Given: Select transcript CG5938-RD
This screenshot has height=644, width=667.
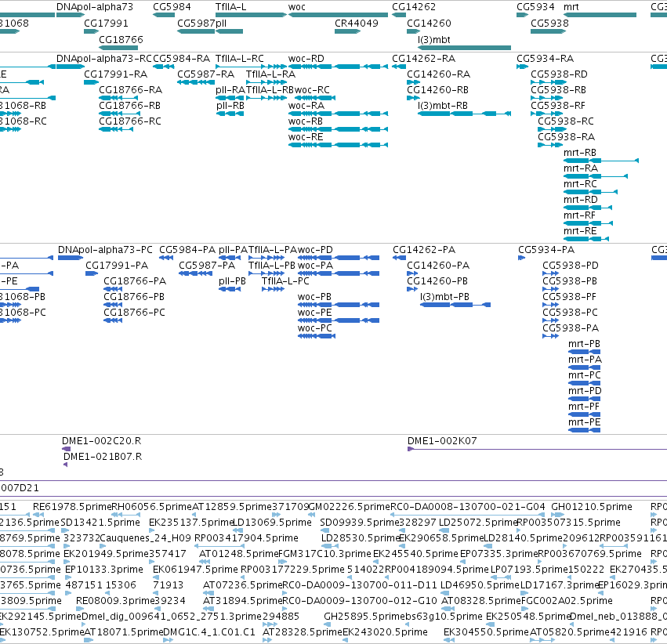Looking at the screenshot, I should pyautogui.click(x=559, y=74).
